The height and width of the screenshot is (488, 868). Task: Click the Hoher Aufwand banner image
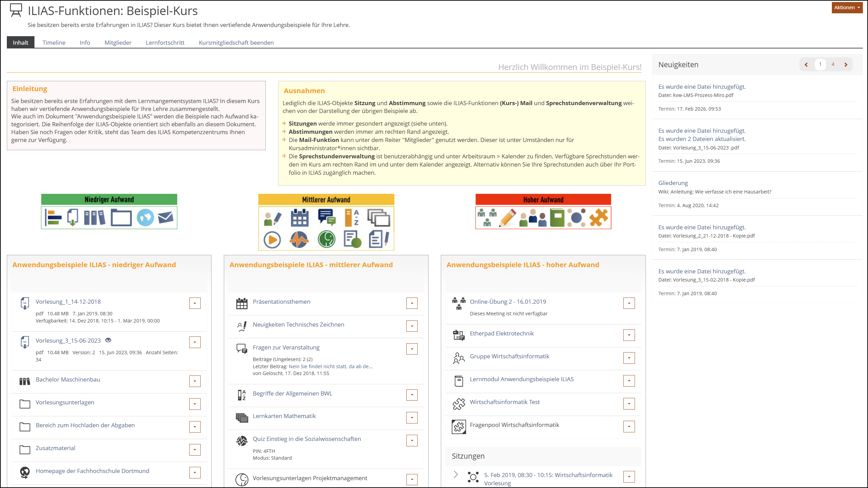[543, 211]
